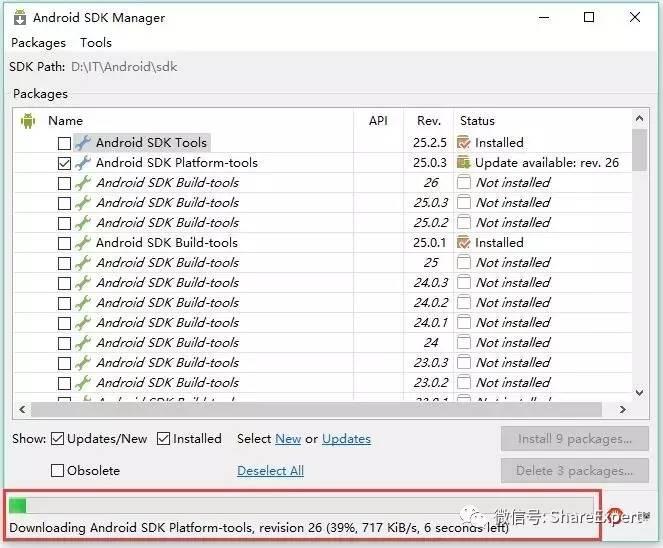Screen dimensions: 663x548
Task: Click revision value 25.2.5
Action: (430, 143)
